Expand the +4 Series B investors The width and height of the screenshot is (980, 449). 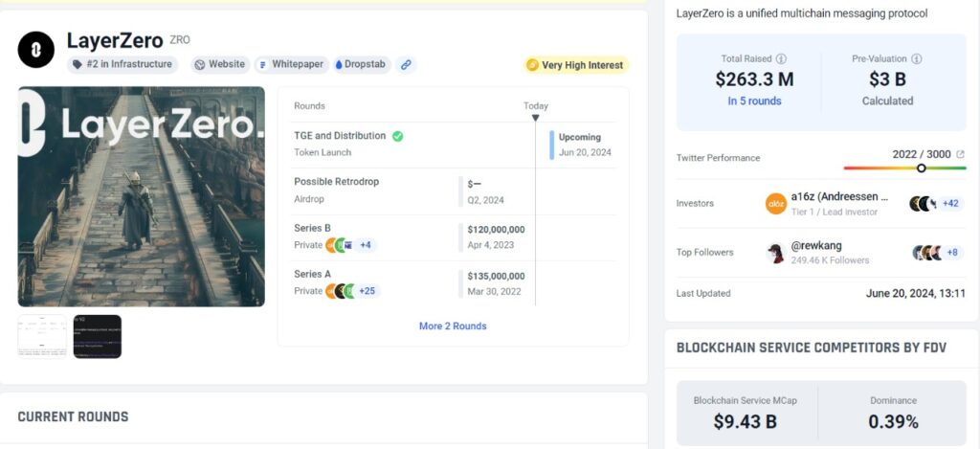(x=366, y=245)
